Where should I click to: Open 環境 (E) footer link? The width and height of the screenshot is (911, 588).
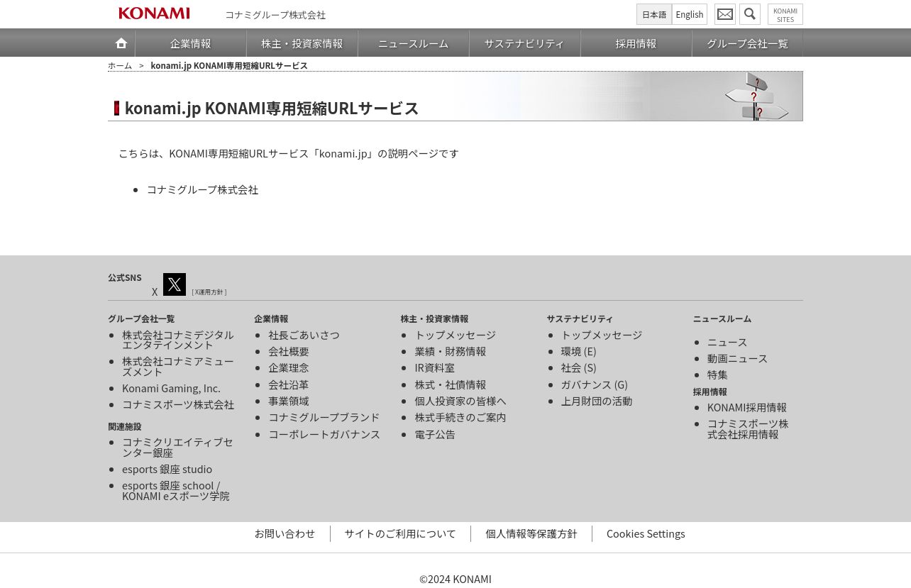(579, 351)
